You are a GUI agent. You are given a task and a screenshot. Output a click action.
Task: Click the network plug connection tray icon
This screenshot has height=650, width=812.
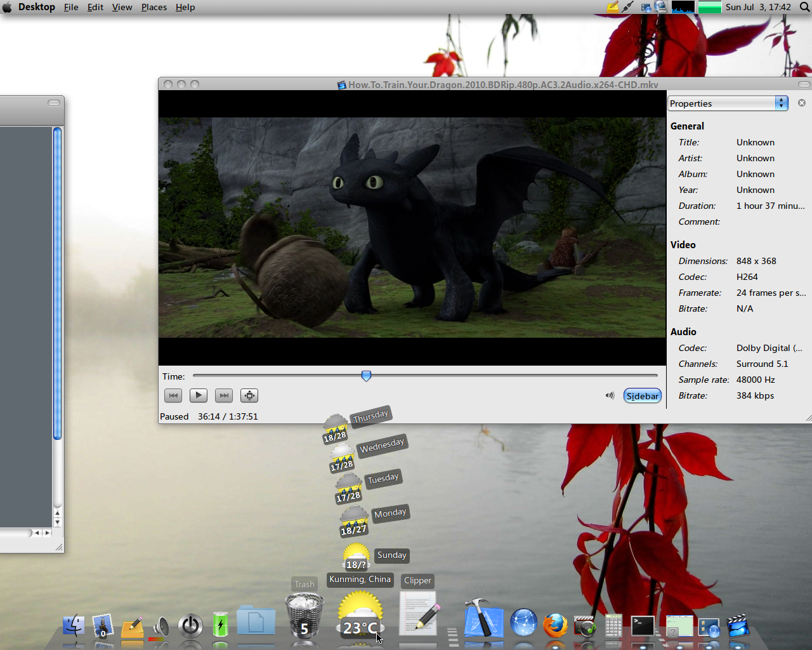[628, 7]
